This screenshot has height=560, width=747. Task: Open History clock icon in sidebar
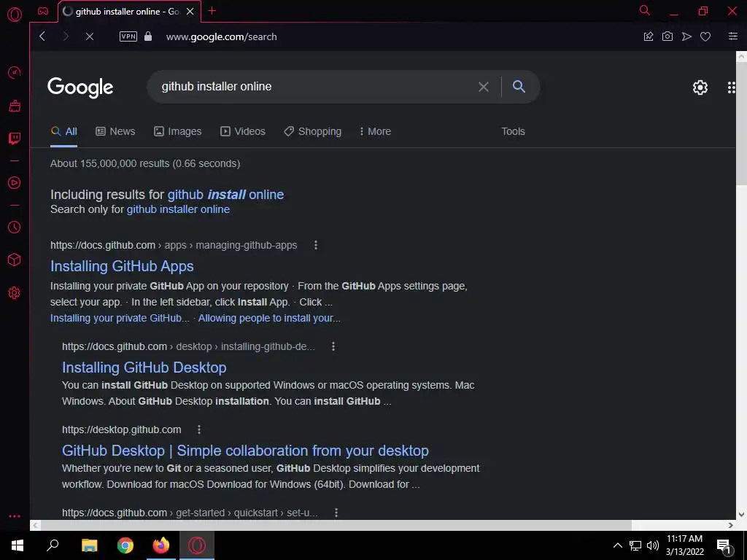point(15,227)
